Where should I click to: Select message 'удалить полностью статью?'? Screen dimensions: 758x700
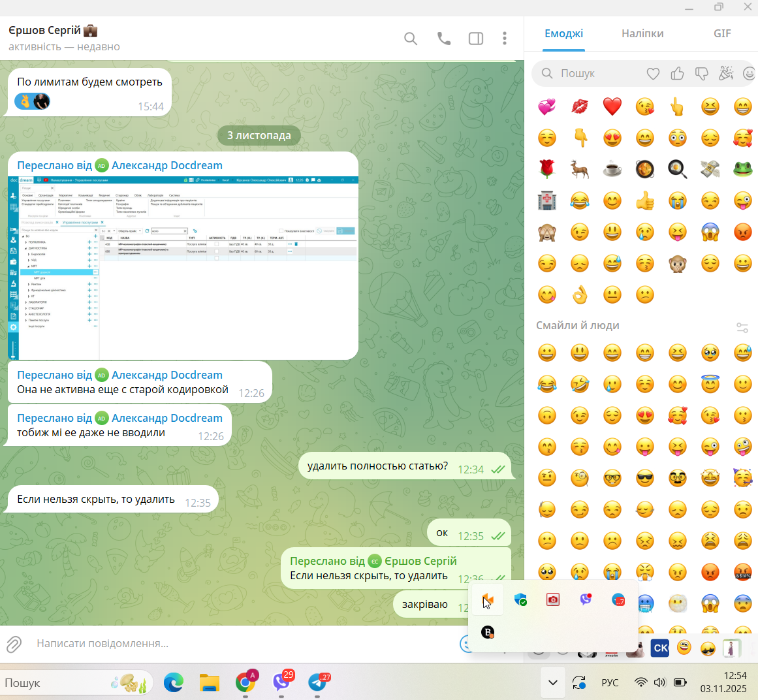405,466
